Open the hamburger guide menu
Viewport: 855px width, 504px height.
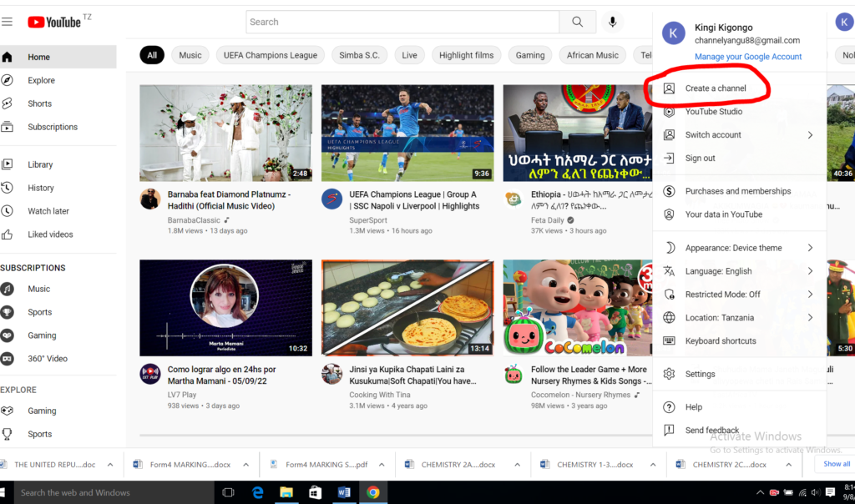tap(7, 22)
